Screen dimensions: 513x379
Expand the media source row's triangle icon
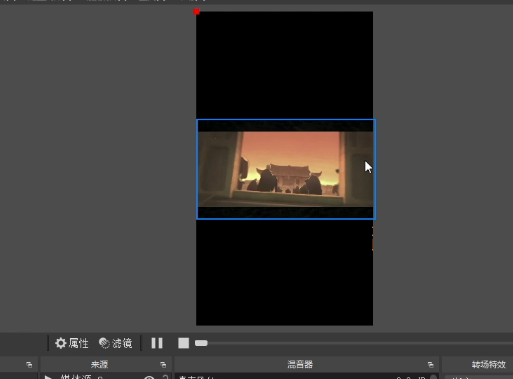tap(48, 377)
